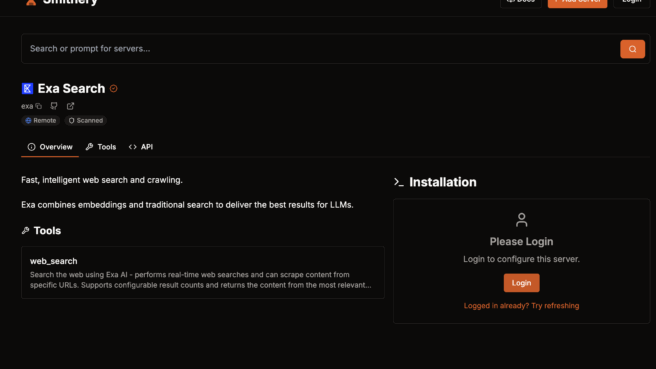656x369 pixels.
Task: Open the GitHub repository icon
Action: [x=54, y=106]
